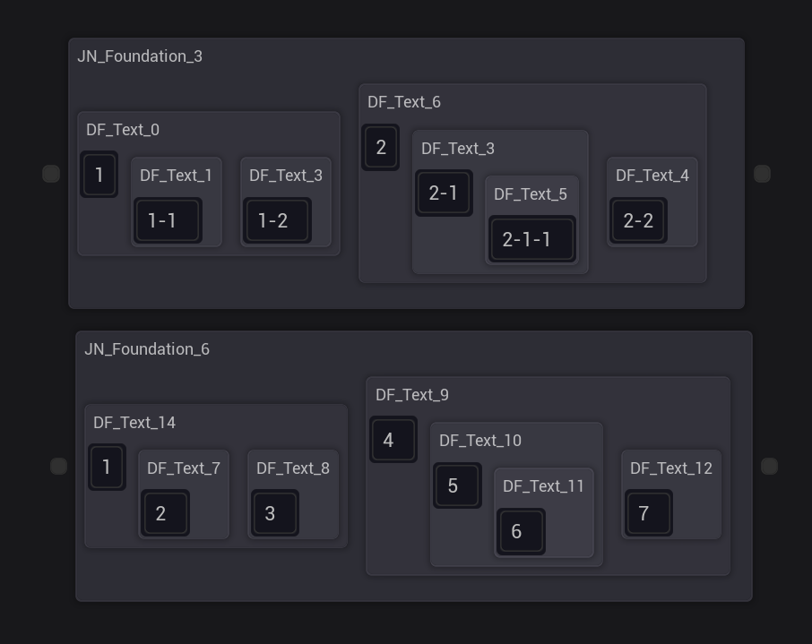Focus the "3" field in DF_Text_8
The width and height of the screenshot is (812, 644).
click(274, 513)
